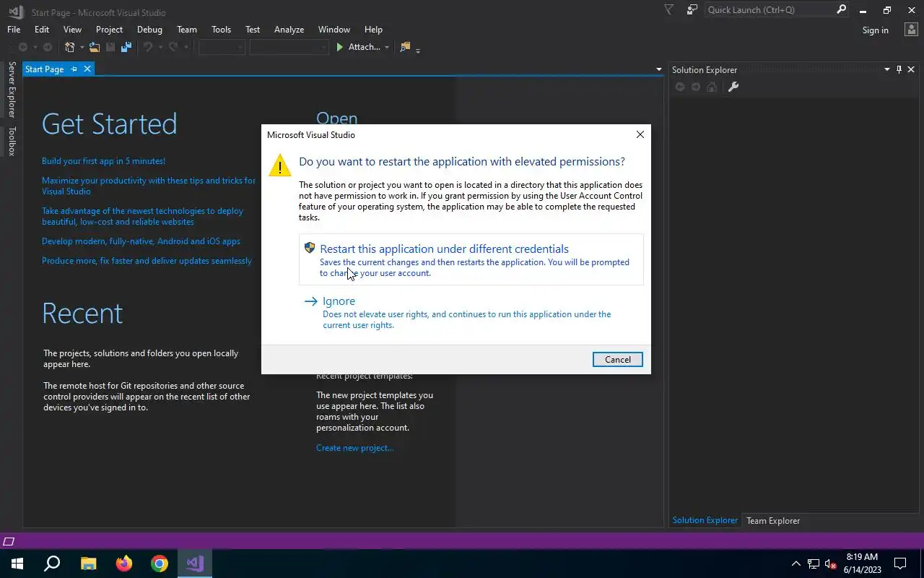The height and width of the screenshot is (578, 924).
Task: Click the taskbar clock showing 8:19 AM
Action: tap(862, 564)
